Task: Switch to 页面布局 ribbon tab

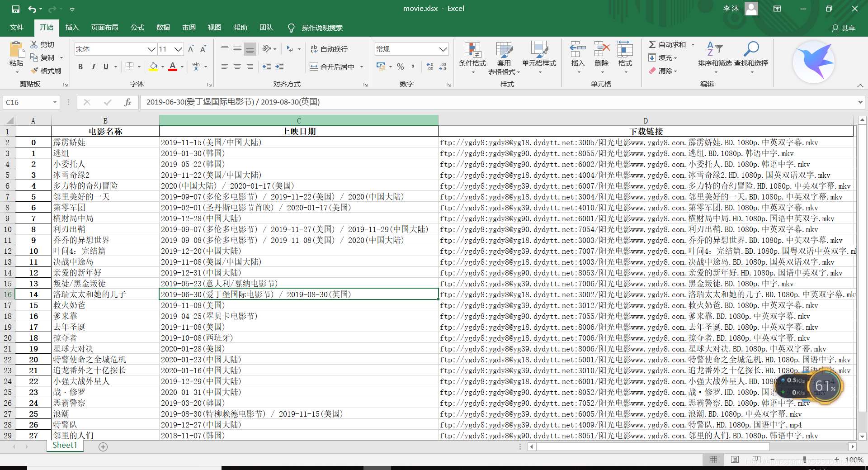Action: point(104,28)
